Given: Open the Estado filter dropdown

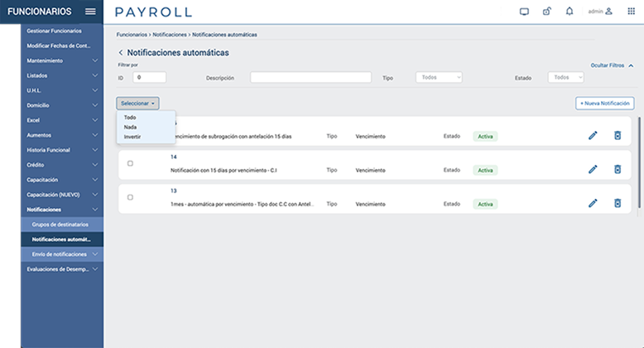Looking at the screenshot, I should (566, 77).
